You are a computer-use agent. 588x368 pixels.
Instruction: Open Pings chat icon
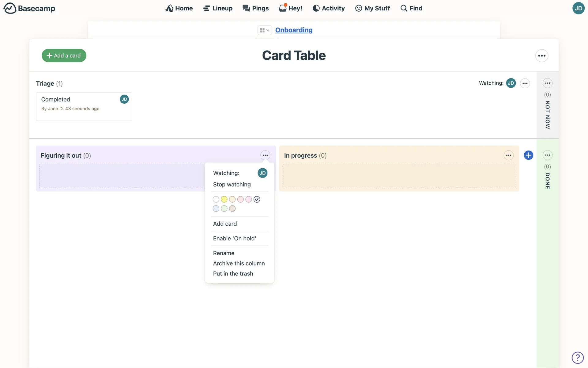(246, 8)
